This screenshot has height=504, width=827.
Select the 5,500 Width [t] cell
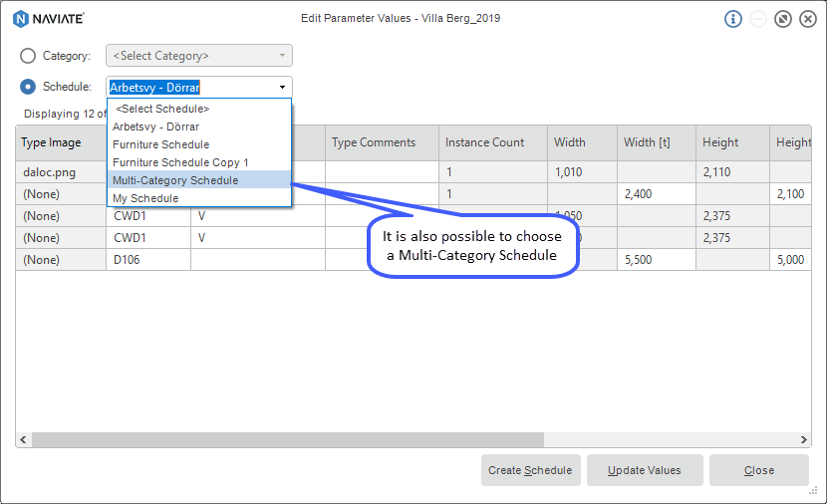click(x=657, y=260)
